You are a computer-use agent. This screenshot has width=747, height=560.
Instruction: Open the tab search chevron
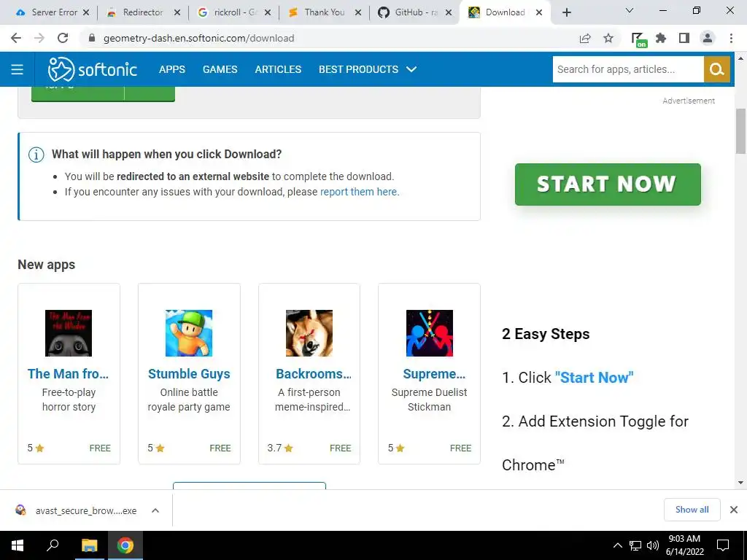coord(630,10)
